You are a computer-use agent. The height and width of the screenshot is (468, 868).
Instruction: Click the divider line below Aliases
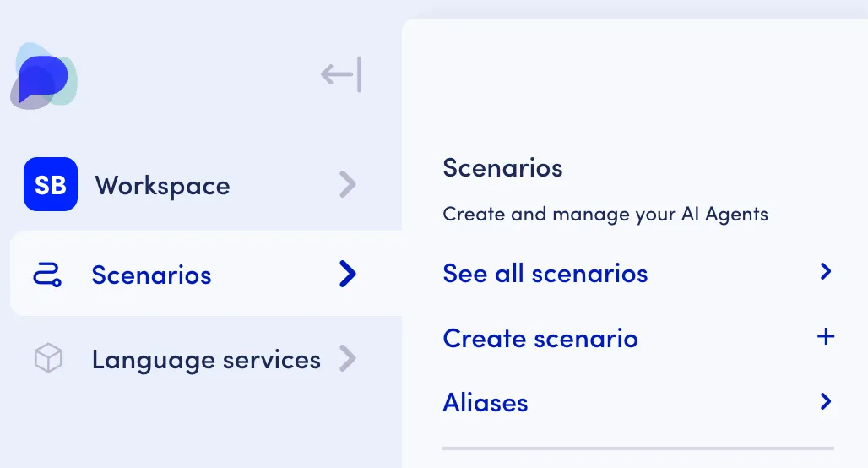638,448
